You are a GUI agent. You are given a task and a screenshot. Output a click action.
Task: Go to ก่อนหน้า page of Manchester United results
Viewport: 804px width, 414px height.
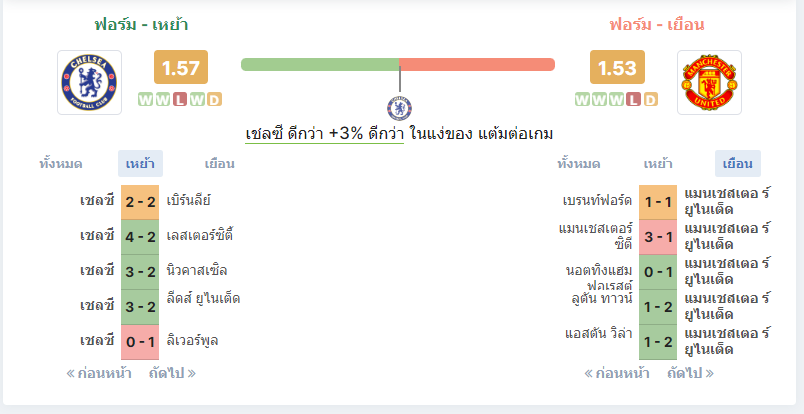617,373
